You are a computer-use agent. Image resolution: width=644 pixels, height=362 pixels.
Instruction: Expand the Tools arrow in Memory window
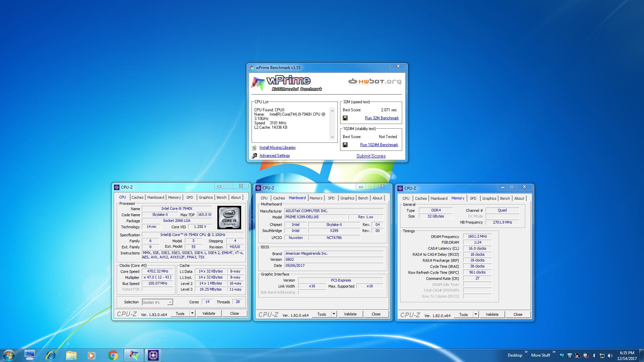(x=476, y=314)
